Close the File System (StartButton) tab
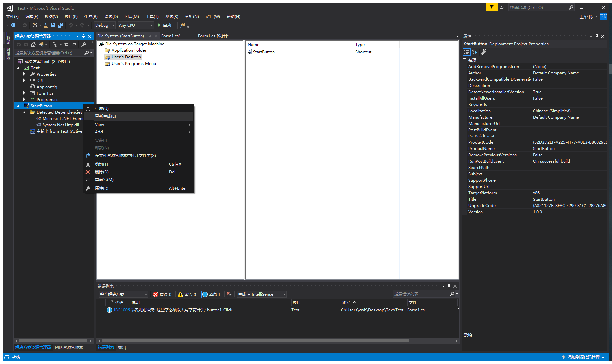 [156, 36]
